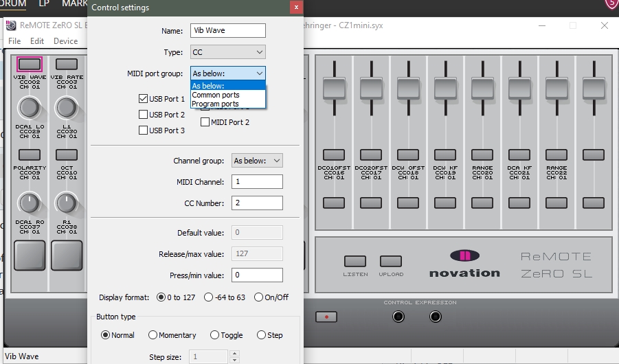Open the Device menu
Screen dimensions: 619x364
point(65,41)
